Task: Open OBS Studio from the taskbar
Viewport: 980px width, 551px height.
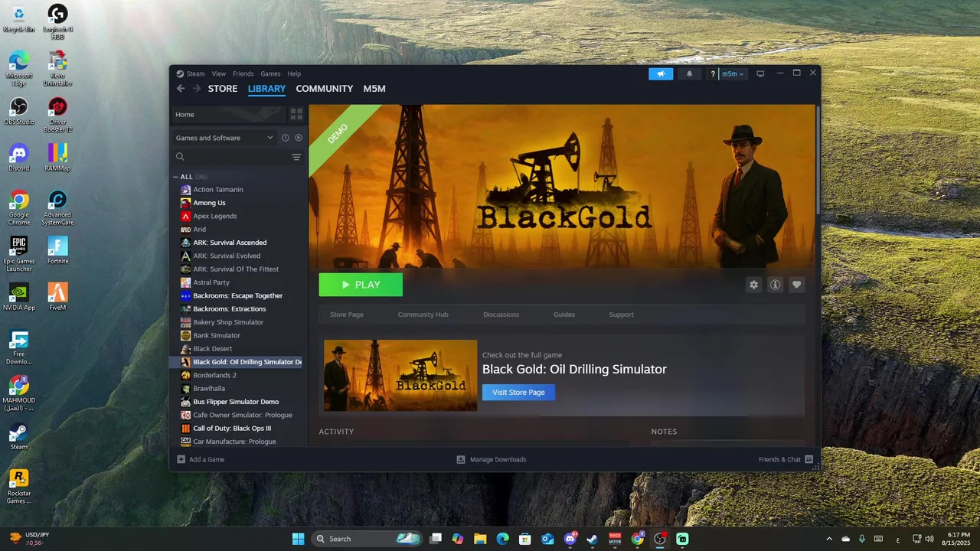Action: (x=660, y=539)
